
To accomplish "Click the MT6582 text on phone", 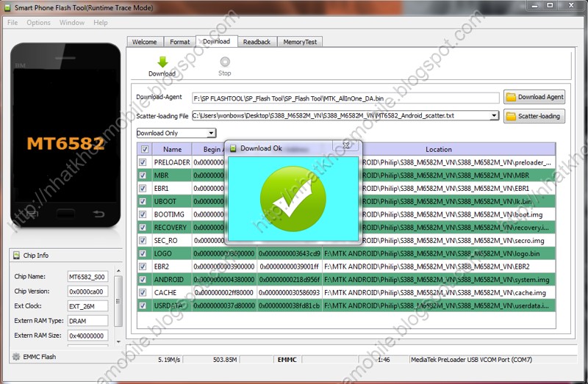I will (65, 143).
